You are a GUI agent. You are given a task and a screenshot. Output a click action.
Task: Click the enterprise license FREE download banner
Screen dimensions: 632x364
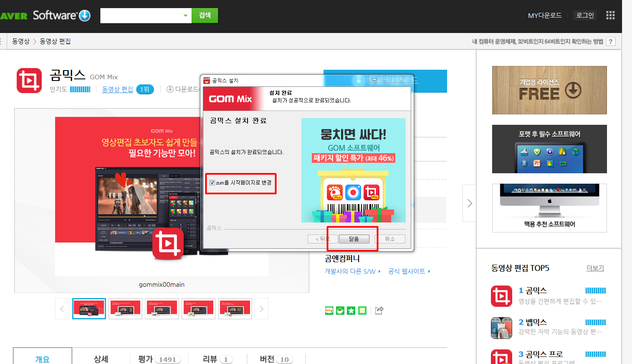pos(549,90)
